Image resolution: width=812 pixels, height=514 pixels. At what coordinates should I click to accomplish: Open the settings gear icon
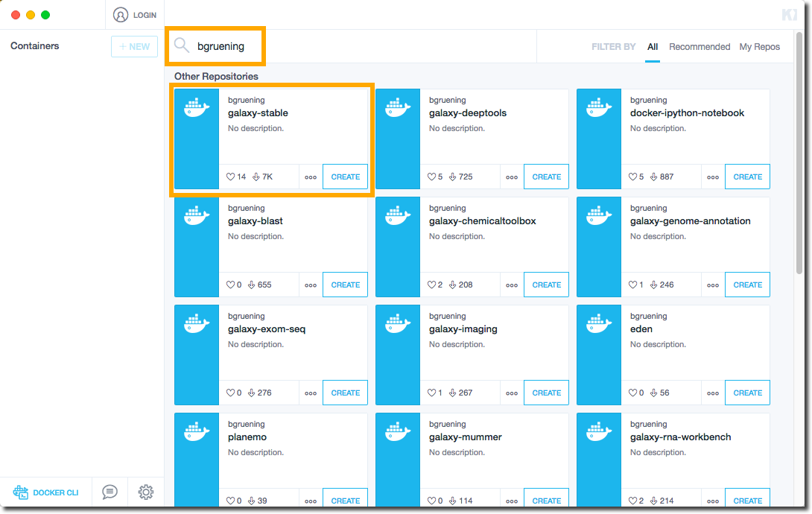click(146, 492)
